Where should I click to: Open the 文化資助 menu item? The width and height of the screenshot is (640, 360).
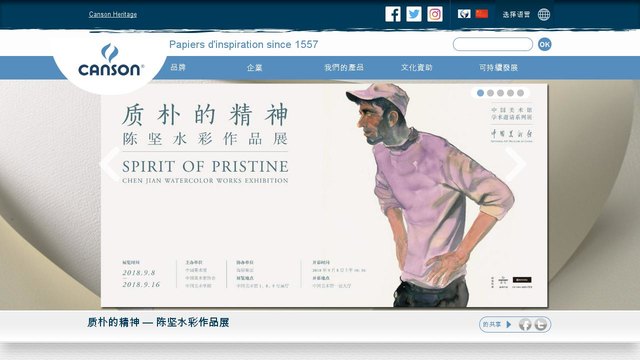point(416,68)
